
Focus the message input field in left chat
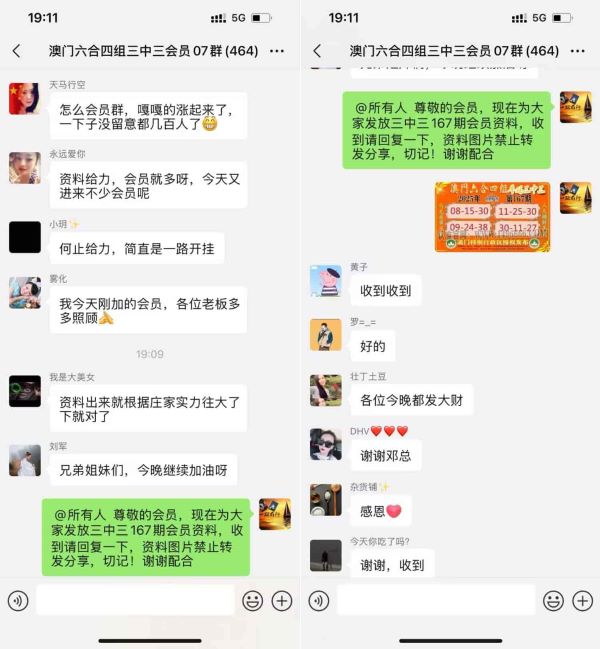point(135,600)
